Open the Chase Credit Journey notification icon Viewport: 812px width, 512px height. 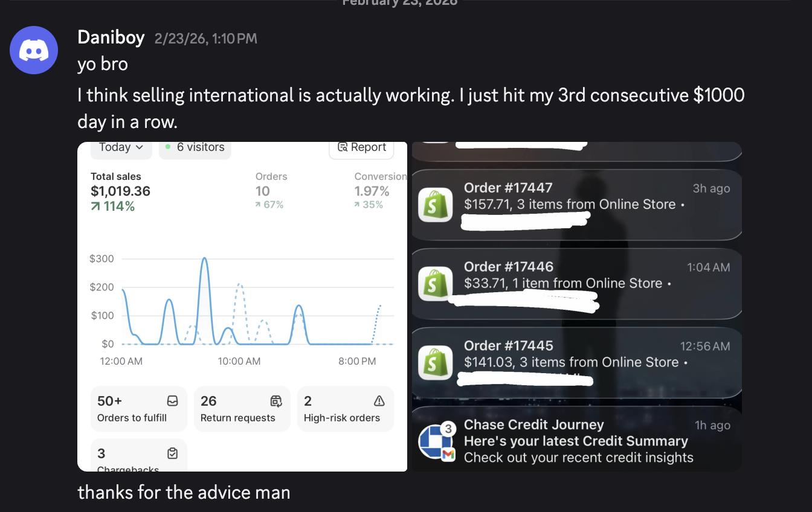pos(436,441)
